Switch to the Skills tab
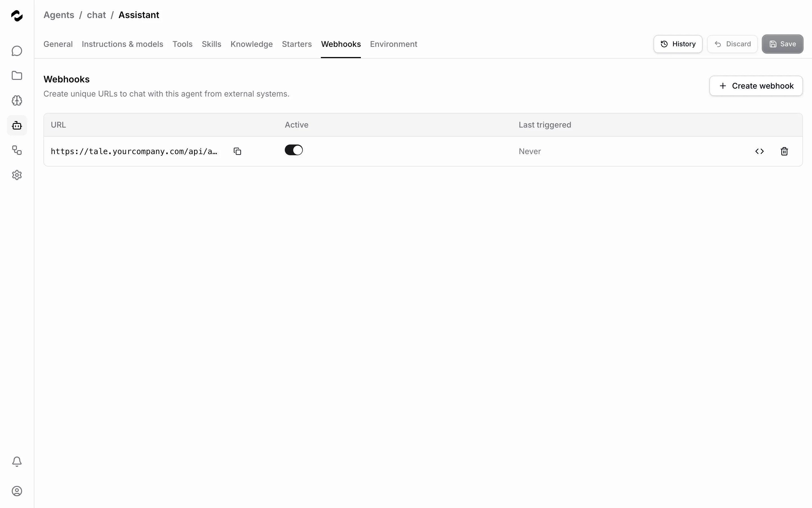 (x=211, y=44)
